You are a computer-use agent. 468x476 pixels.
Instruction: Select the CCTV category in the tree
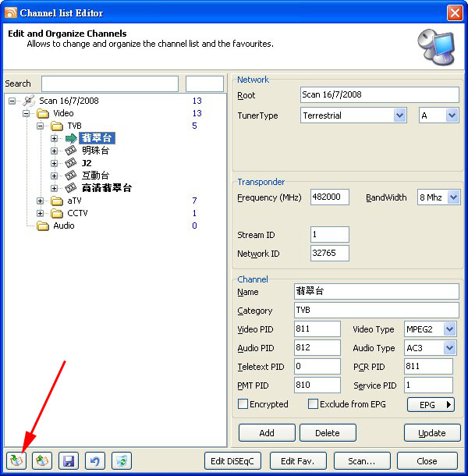pyautogui.click(x=76, y=213)
